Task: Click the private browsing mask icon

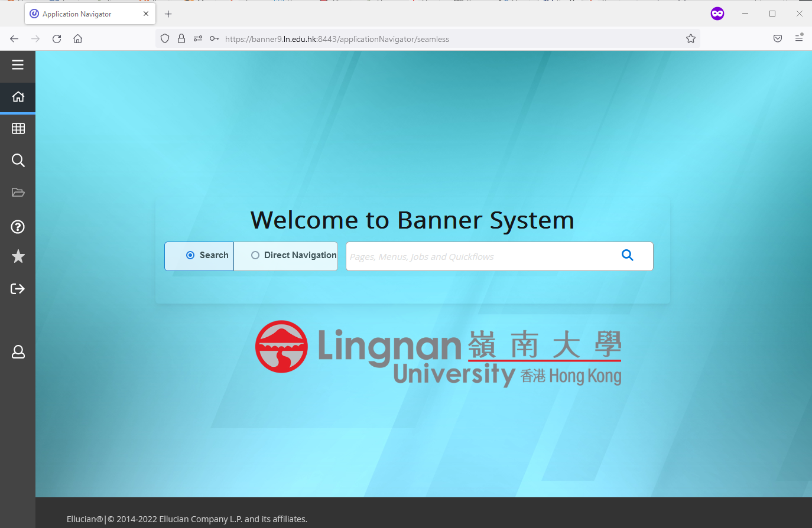Action: [717, 14]
